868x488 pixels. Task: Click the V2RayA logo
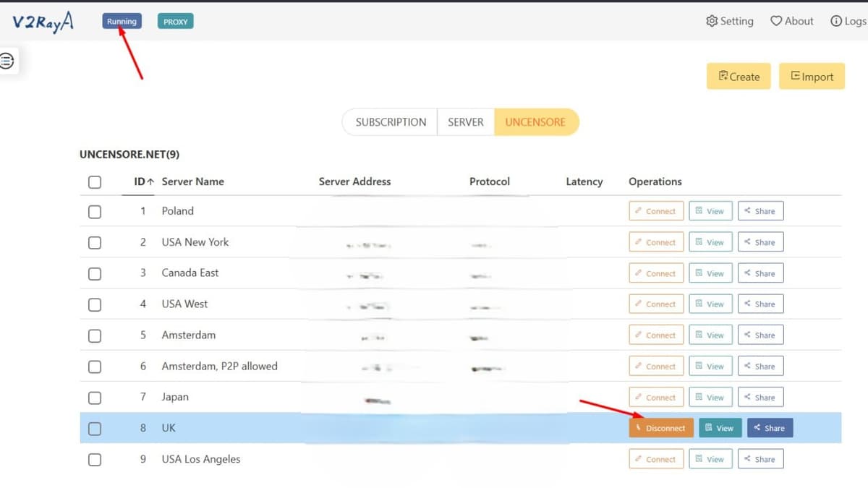(x=43, y=22)
